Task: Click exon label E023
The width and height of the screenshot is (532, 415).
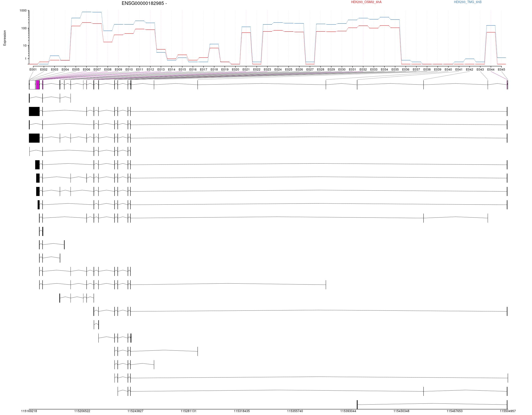Action: [267, 69]
